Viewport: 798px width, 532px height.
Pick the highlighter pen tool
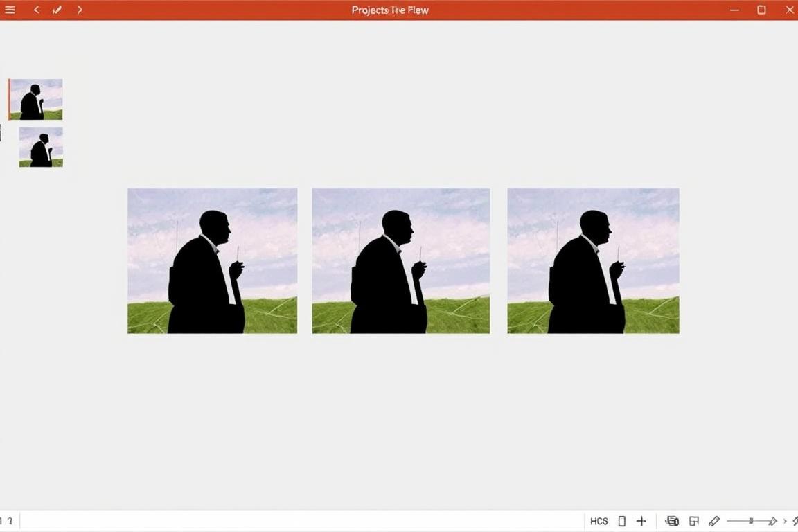tap(714, 520)
